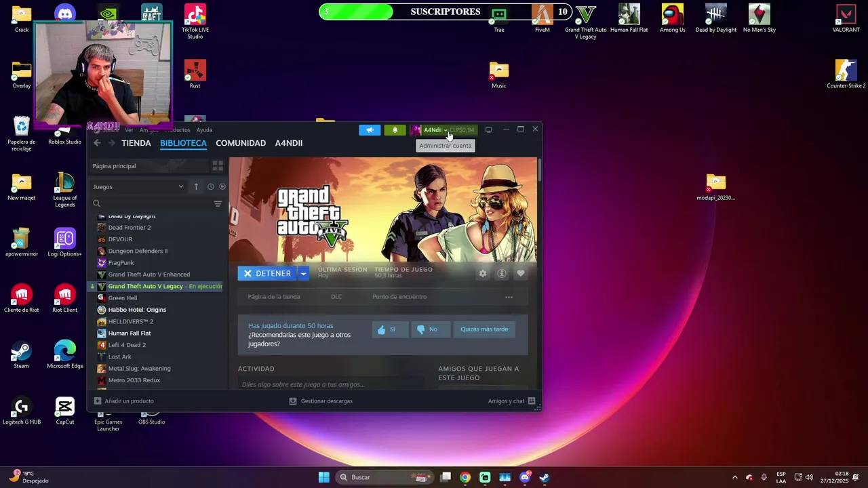
Task: Open the A4Ndii account dropdown
Action: (x=434, y=130)
